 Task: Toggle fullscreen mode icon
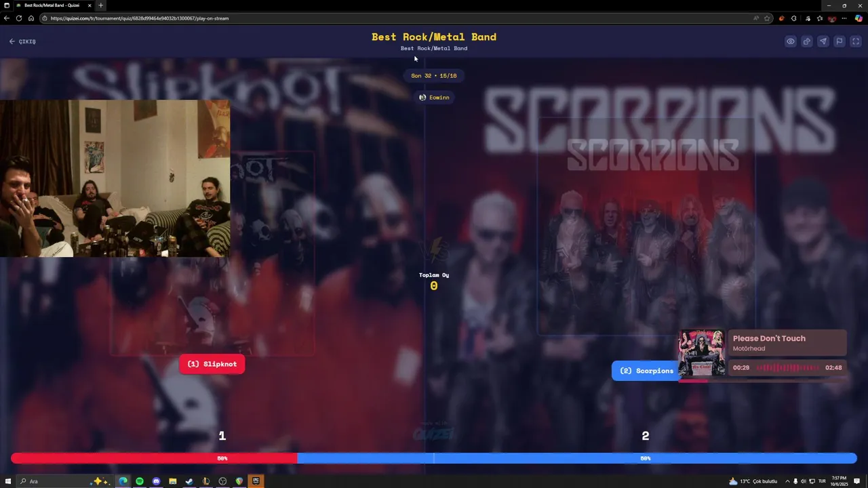point(856,41)
